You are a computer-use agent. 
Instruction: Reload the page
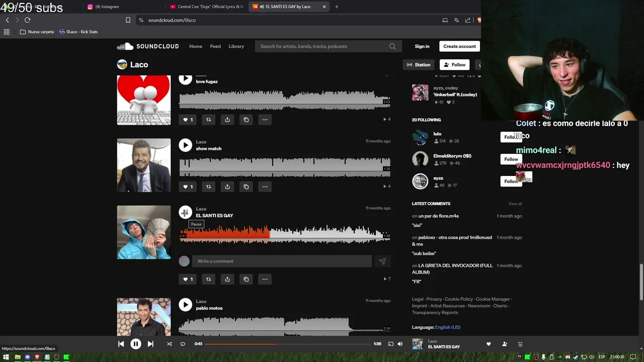pyautogui.click(x=27, y=20)
